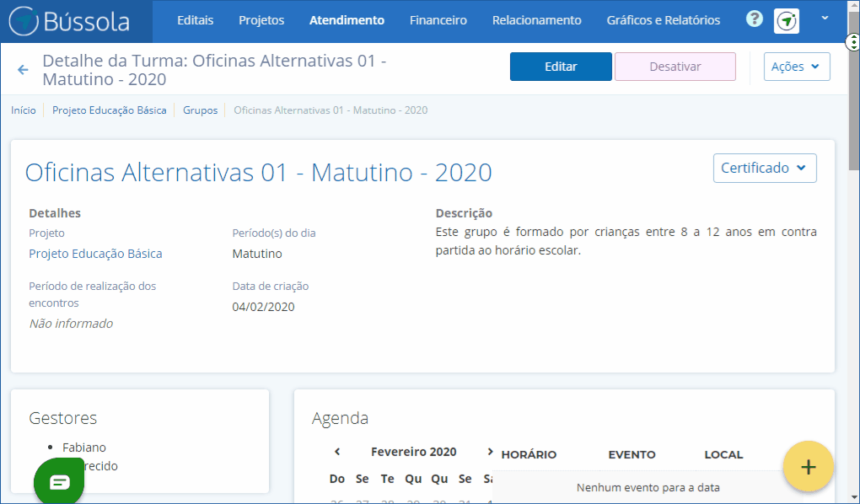Open the Editais menu
The image size is (860, 504).
(195, 20)
